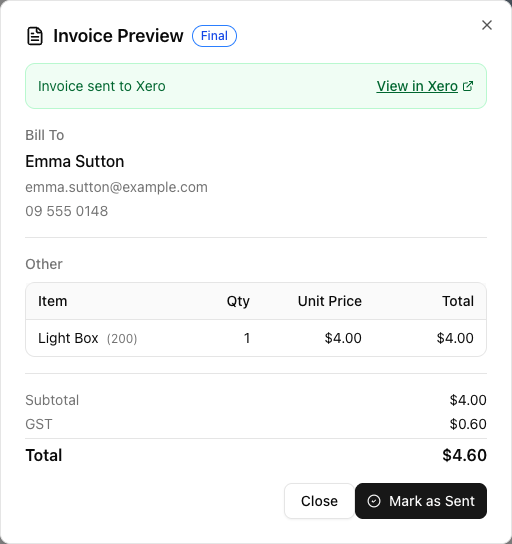Click the GST amount $0.60
The height and width of the screenshot is (544, 512).
[x=468, y=424]
